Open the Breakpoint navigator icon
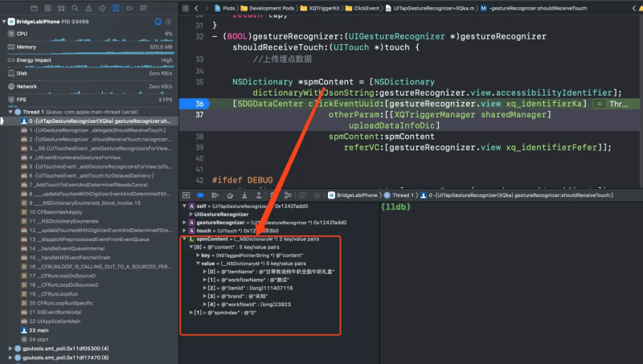Viewport: 643px width, 364px height. click(129, 9)
